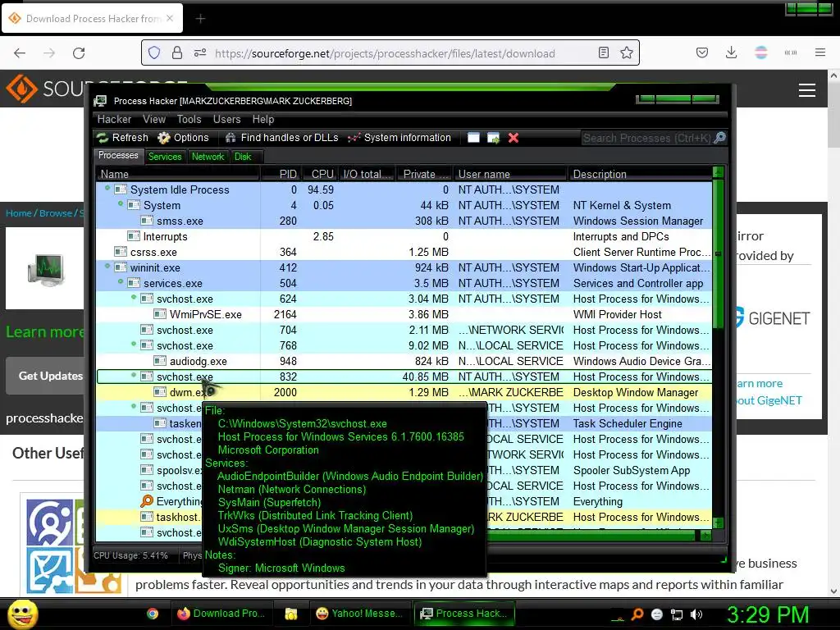
Task: Click the spoolsv.exe process icon
Action: click(x=147, y=470)
